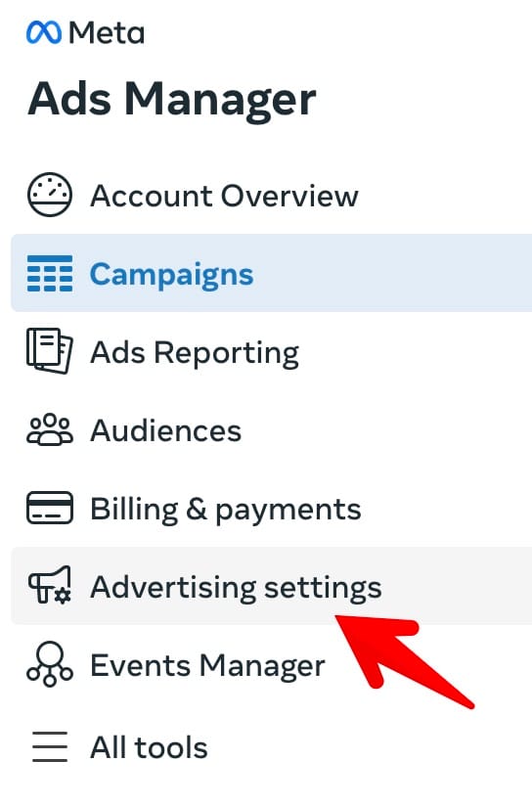The width and height of the screenshot is (532, 806).
Task: Open Billing & payments
Action: [272, 509]
